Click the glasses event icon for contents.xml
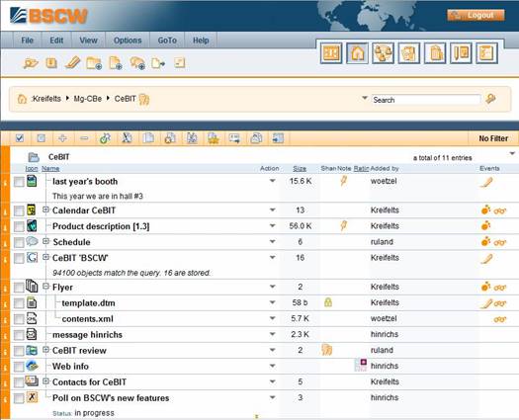Screen dimensions: 519x420 pos(500,319)
